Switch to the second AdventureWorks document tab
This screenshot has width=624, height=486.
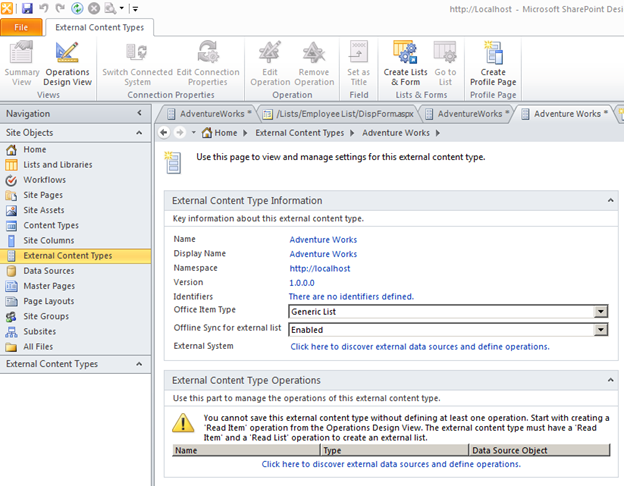coord(466,114)
